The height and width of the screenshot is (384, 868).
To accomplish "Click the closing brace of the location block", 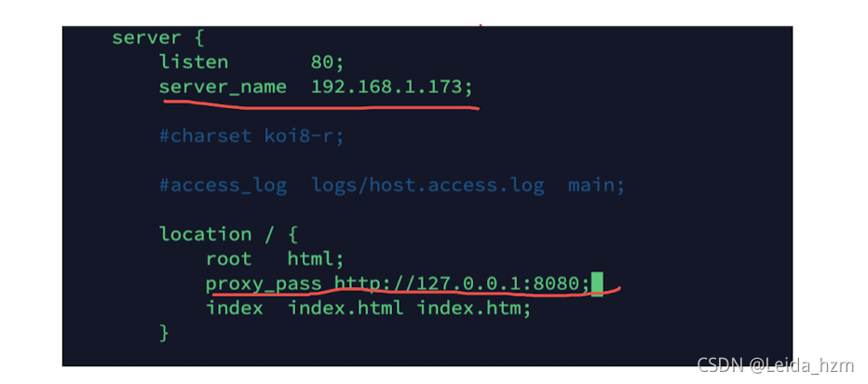I will 164,333.
